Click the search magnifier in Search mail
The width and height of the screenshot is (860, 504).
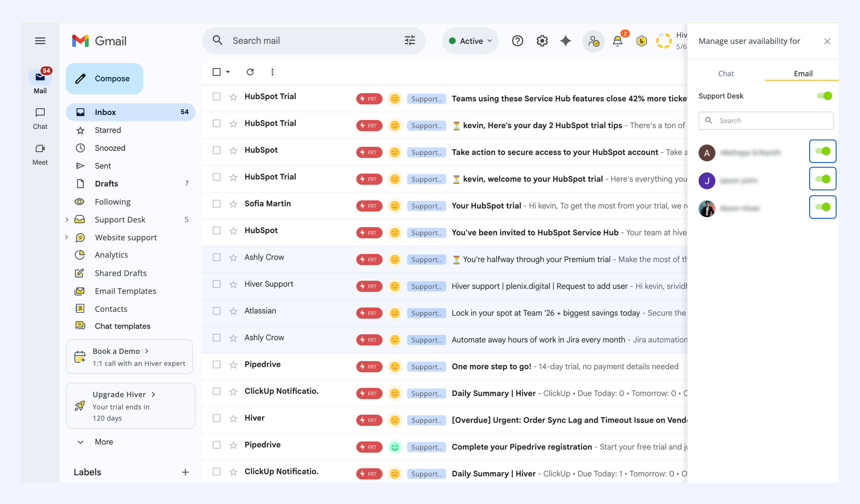coord(218,40)
